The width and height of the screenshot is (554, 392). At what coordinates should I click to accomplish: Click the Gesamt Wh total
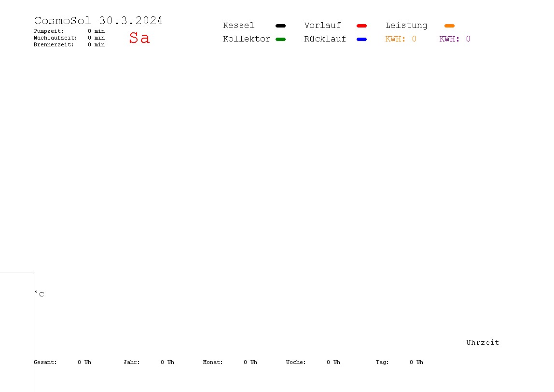pos(84,362)
